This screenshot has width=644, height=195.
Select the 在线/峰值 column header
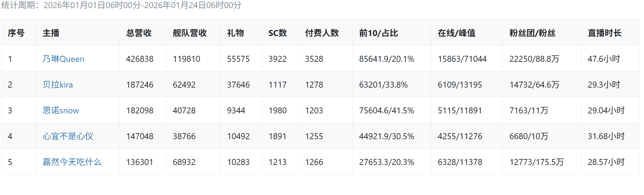click(x=457, y=33)
